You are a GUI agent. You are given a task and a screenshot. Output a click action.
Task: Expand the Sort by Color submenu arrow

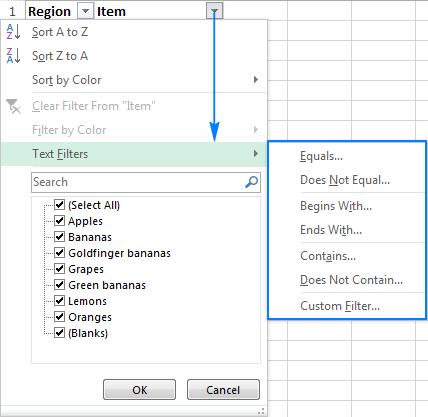(x=256, y=80)
